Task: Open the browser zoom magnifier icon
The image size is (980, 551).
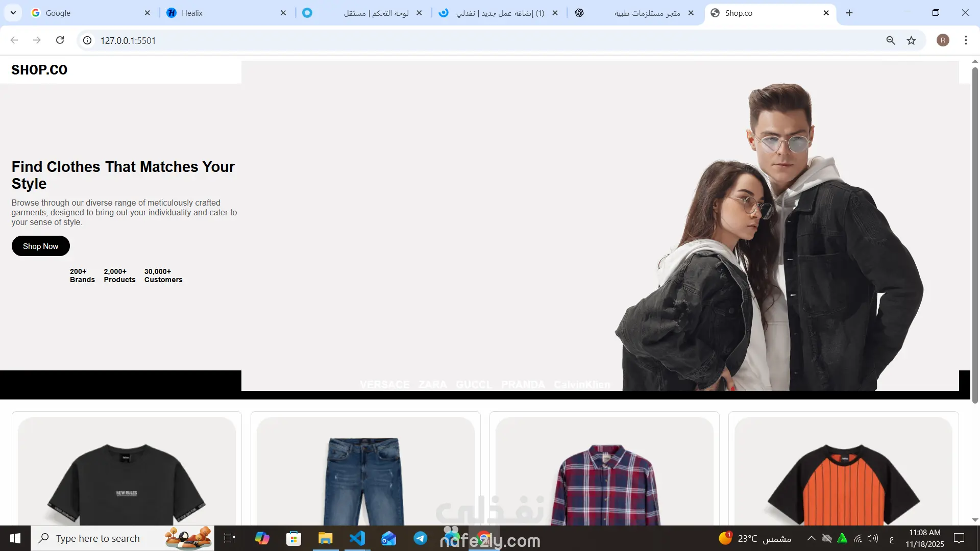Action: pos(891,40)
